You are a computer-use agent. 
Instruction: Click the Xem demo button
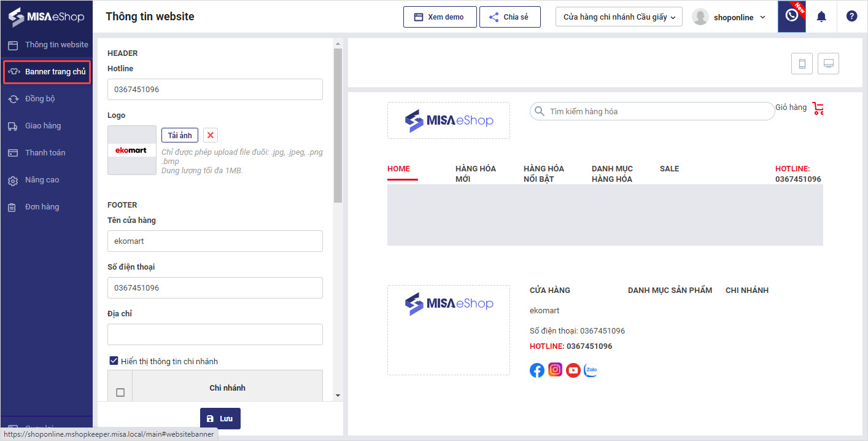[440, 17]
